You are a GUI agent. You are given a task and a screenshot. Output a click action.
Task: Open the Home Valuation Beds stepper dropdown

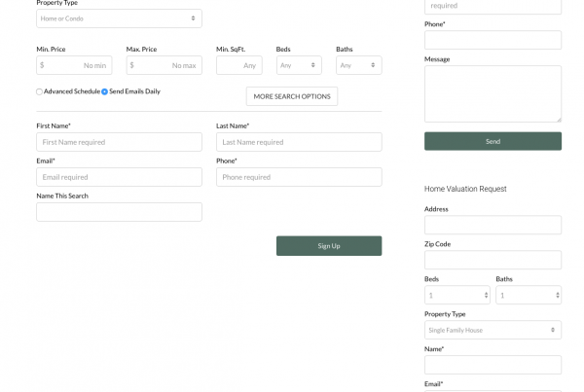457,295
